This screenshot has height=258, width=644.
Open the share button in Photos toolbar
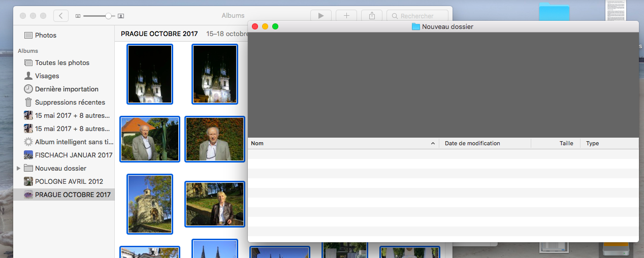[372, 16]
